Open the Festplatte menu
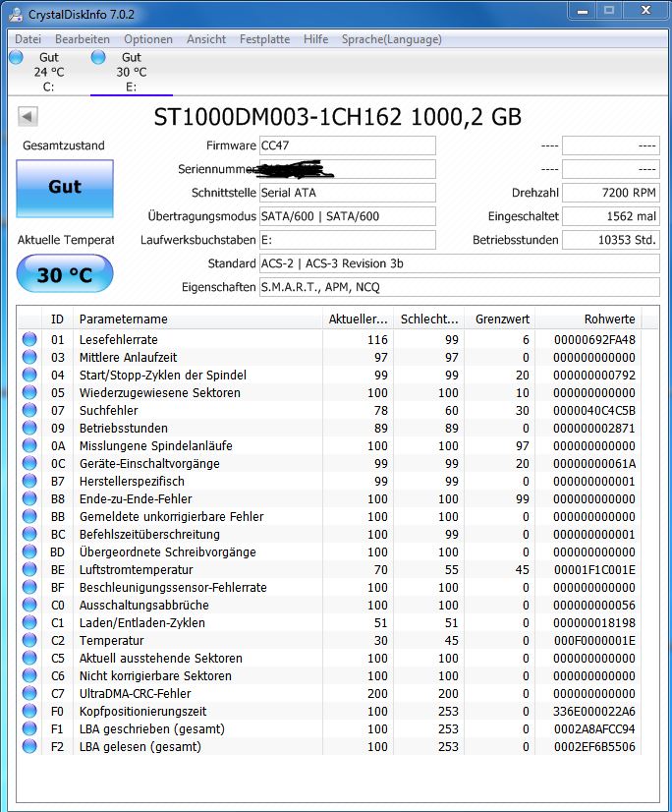The width and height of the screenshot is (672, 812). click(x=264, y=39)
